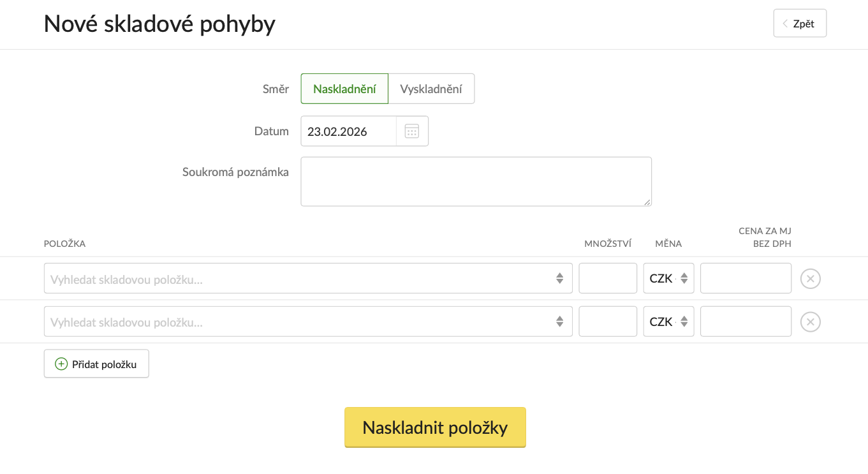
Task: Remove the first item row via X icon
Action: pyautogui.click(x=810, y=278)
